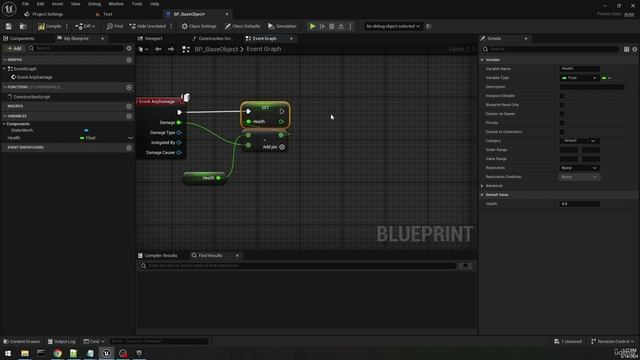
Task: Click the Find button in toolbar
Action: pos(115,26)
